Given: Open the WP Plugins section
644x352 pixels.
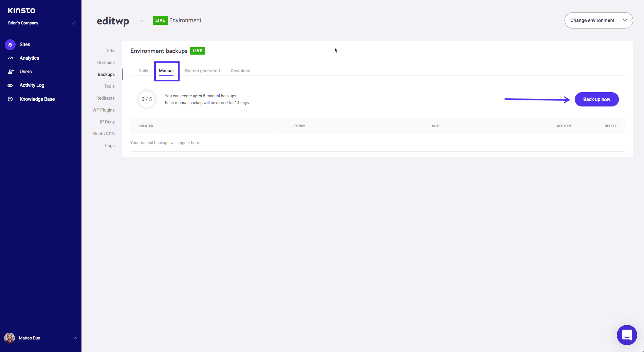Looking at the screenshot, I should (x=104, y=110).
